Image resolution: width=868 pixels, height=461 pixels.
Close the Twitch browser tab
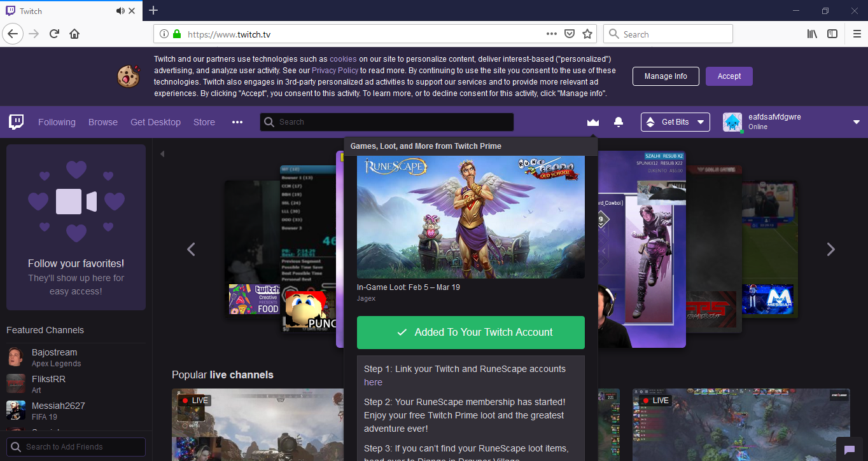coord(132,11)
